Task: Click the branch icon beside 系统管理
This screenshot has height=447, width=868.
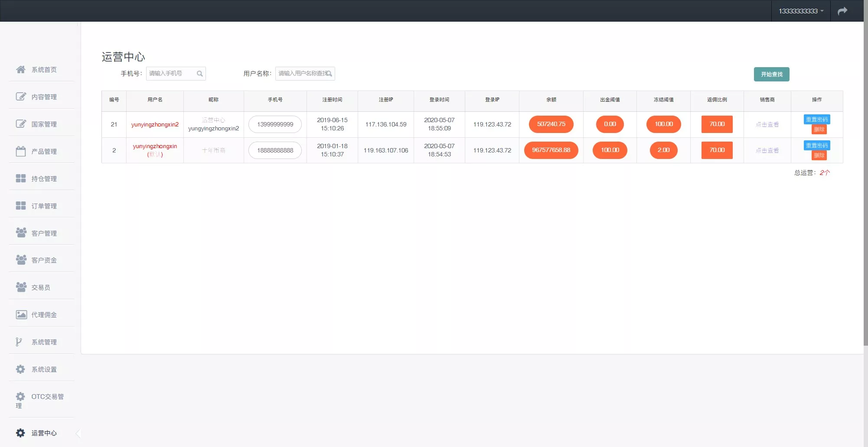Action: tap(19, 342)
